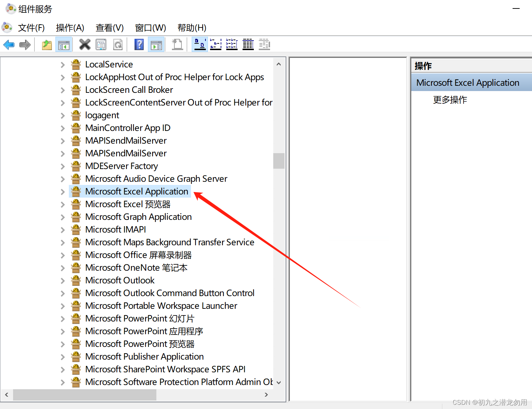This screenshot has width=532, height=409.
Task: Open Properties from the toolbar icon
Action: tap(101, 44)
